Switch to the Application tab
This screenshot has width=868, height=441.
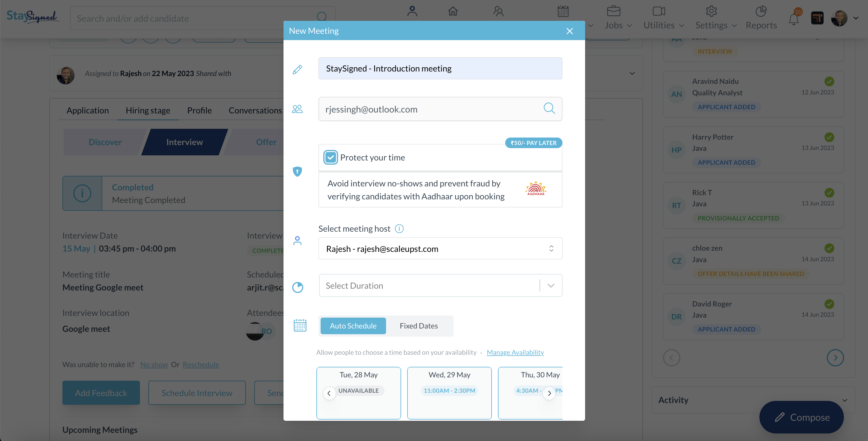(x=87, y=110)
